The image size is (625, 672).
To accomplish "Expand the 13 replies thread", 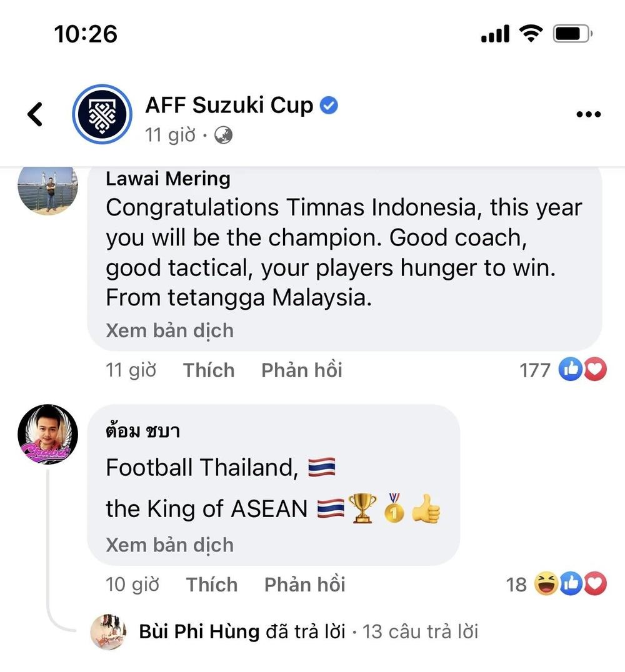I will pos(420,631).
